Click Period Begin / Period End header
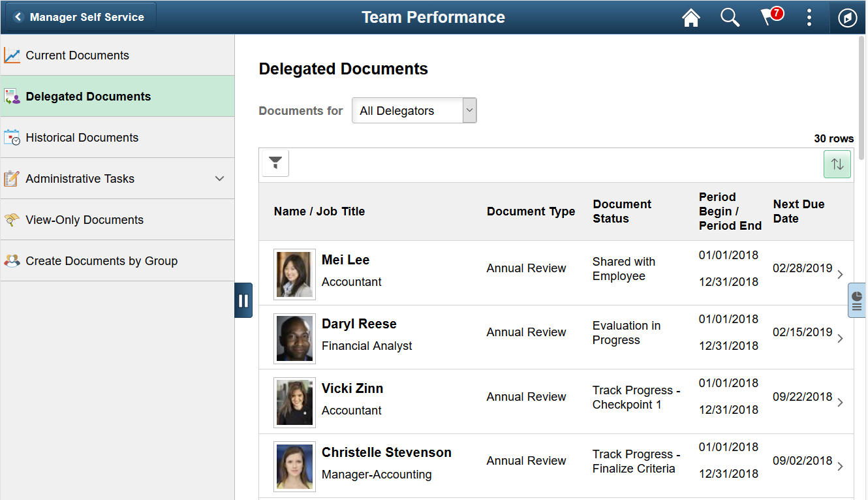The image size is (868, 500). point(730,211)
